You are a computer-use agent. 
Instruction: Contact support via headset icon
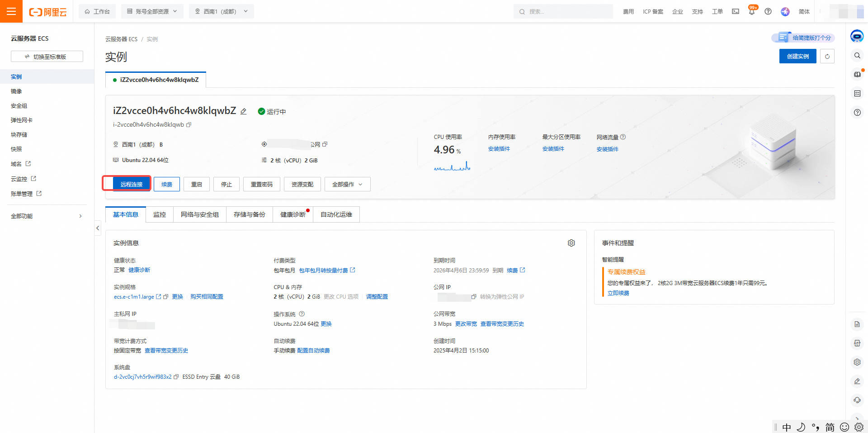[x=857, y=400]
